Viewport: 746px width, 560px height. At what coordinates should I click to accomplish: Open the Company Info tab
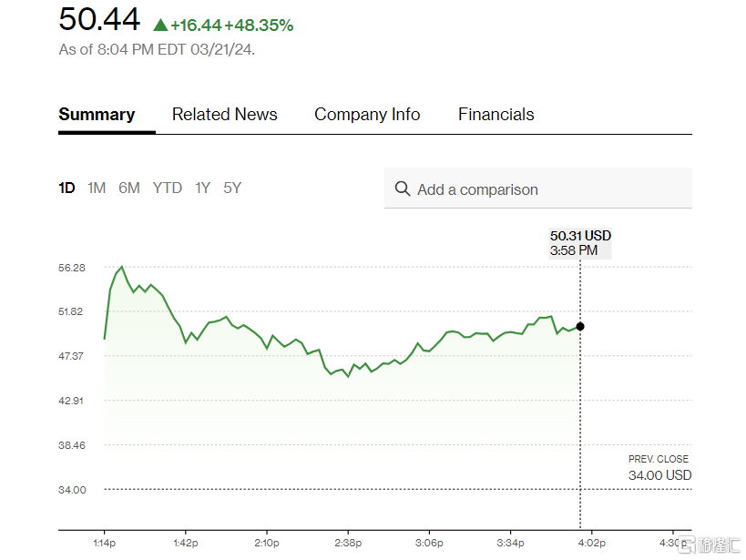click(367, 115)
